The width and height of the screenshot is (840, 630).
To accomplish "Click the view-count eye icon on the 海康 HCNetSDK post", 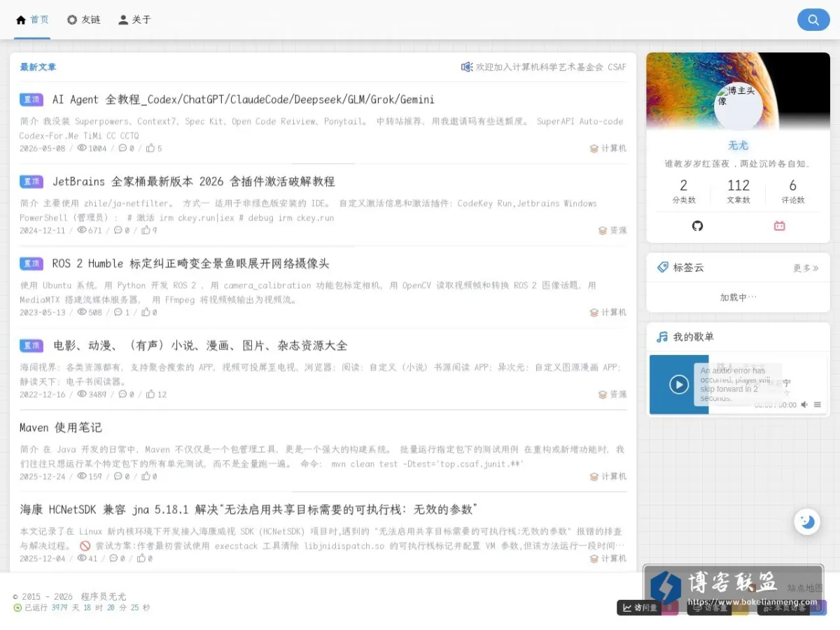I will coord(82,558).
